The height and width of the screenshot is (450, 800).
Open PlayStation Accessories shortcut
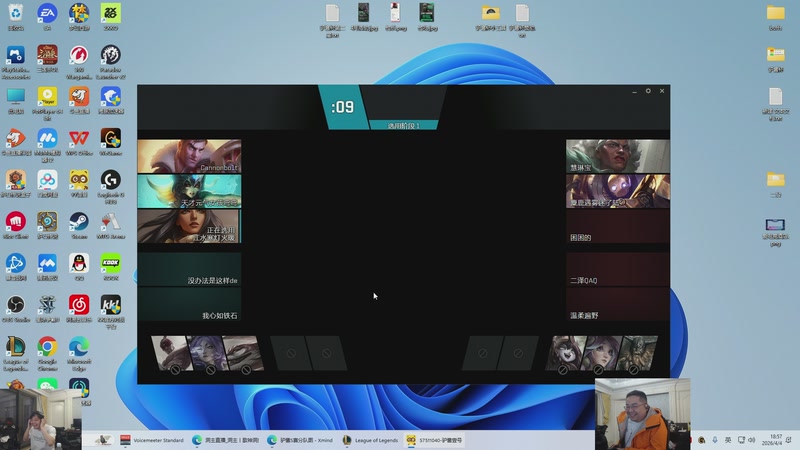[x=16, y=62]
